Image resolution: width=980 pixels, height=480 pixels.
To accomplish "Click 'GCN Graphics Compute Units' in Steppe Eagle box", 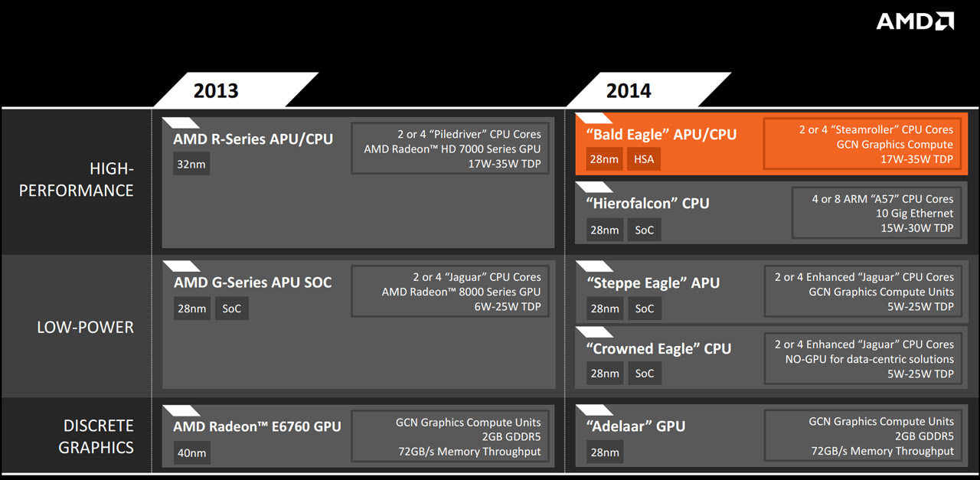I will [x=881, y=292].
